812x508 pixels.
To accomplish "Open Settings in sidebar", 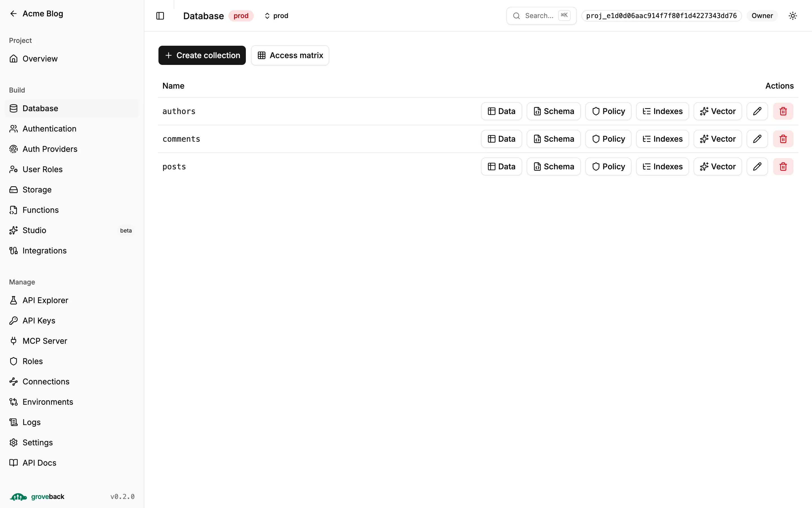I will pyautogui.click(x=72, y=443).
